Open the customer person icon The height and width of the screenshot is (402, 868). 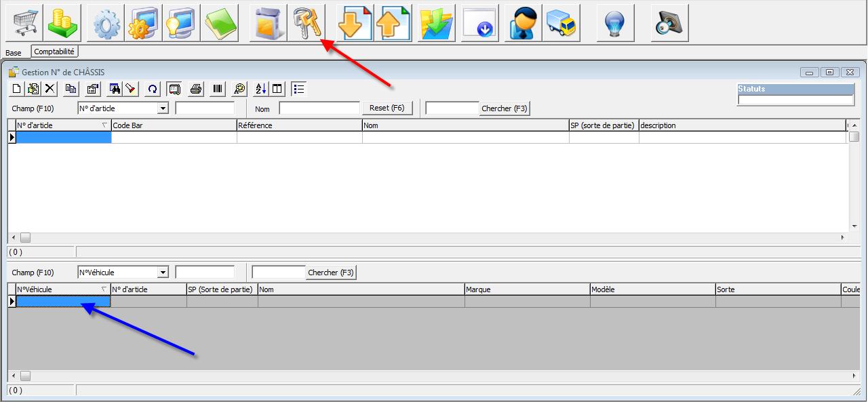pos(523,23)
